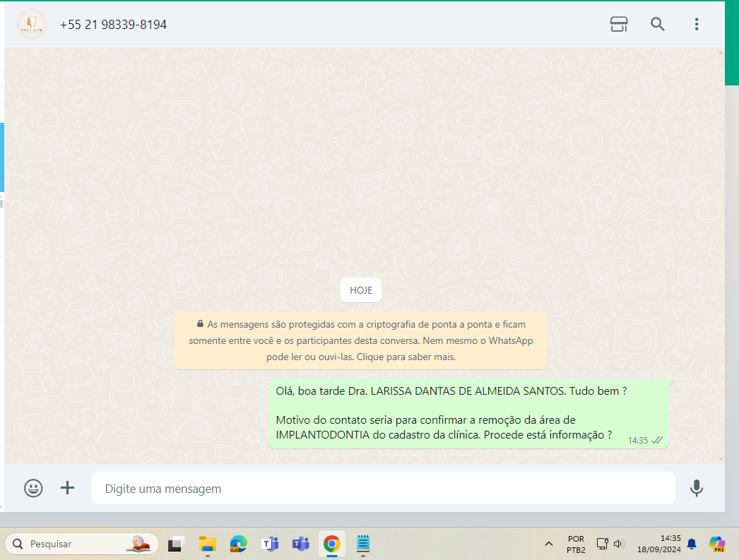The height and width of the screenshot is (560, 739).
Task: Click the double check mark read receipt
Action: pos(657,441)
